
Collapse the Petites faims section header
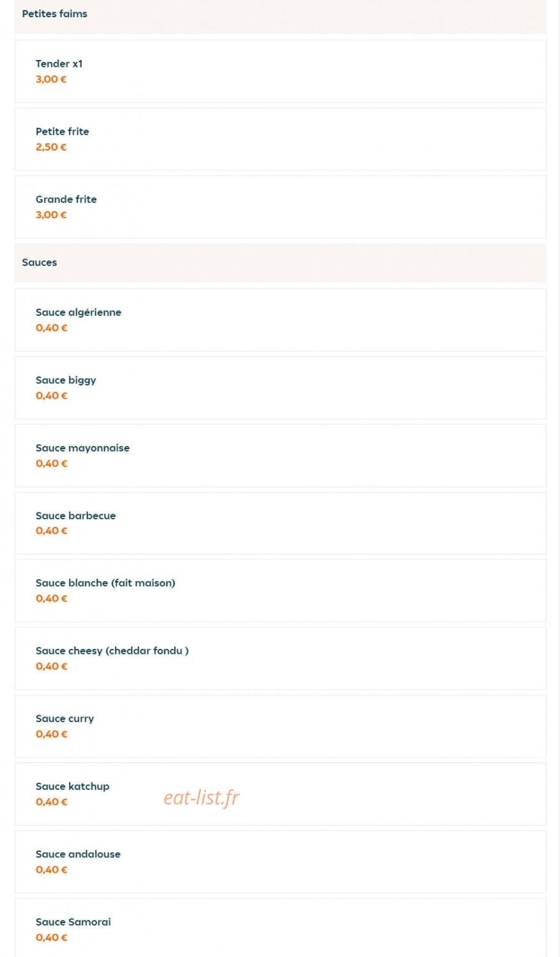pyautogui.click(x=280, y=14)
